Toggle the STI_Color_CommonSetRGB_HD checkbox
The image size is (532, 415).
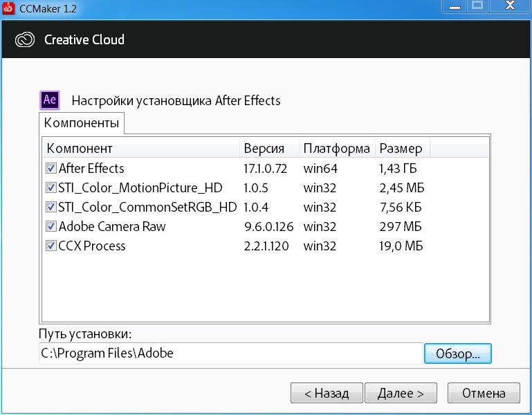point(51,207)
